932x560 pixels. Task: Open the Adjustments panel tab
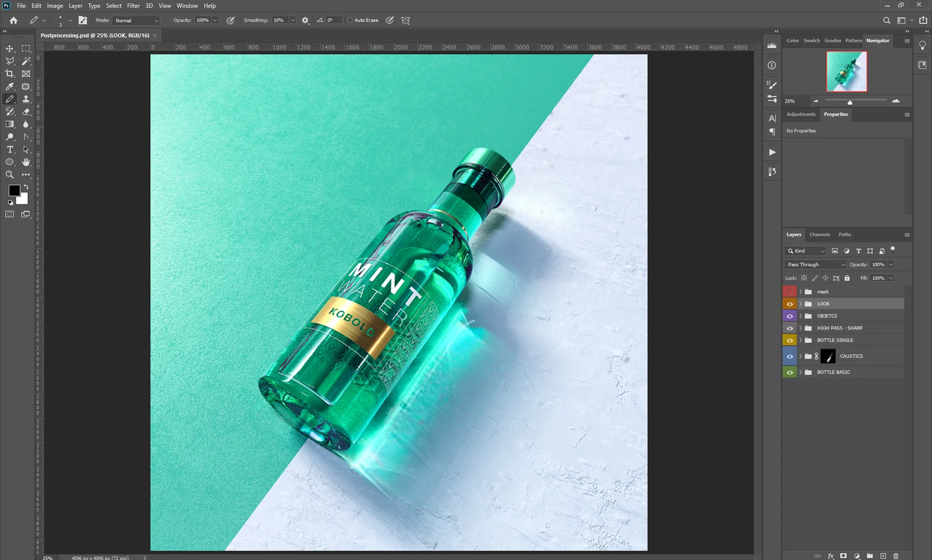(801, 114)
